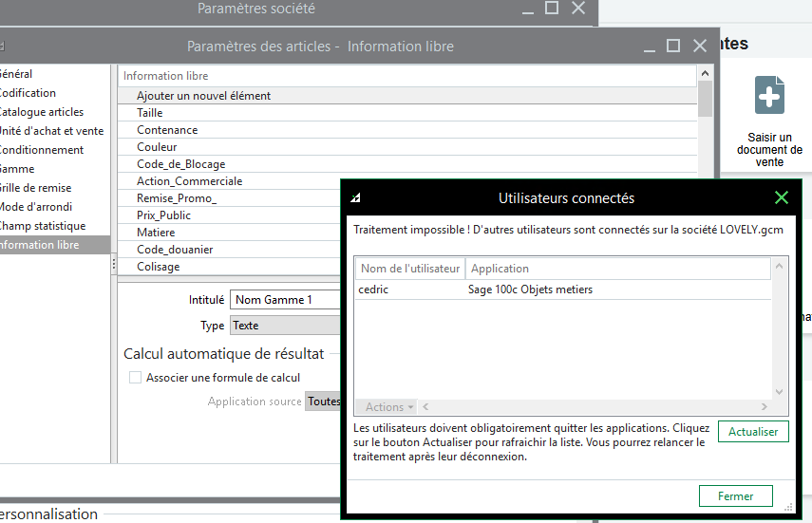This screenshot has width=812, height=523.
Task: Maximize the Paramètres des articles window
Action: pos(672,46)
